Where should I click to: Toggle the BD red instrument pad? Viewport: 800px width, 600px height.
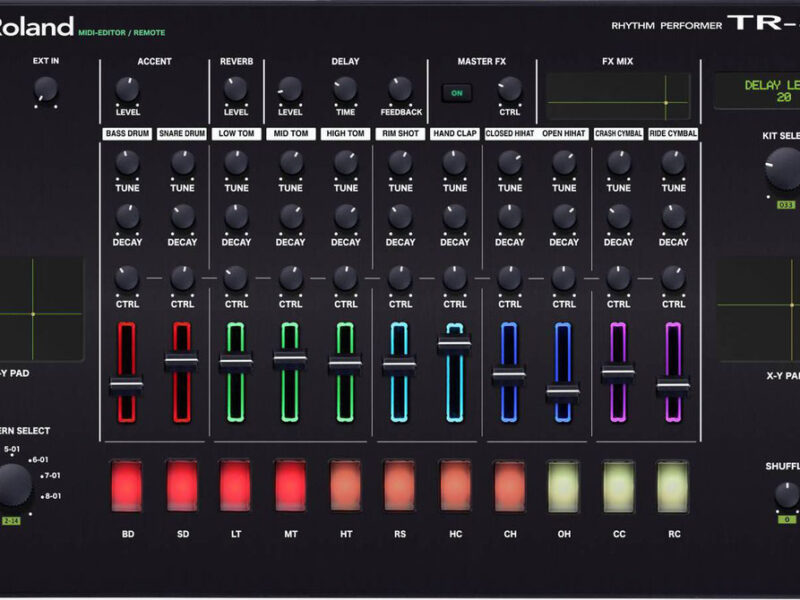pos(127,486)
